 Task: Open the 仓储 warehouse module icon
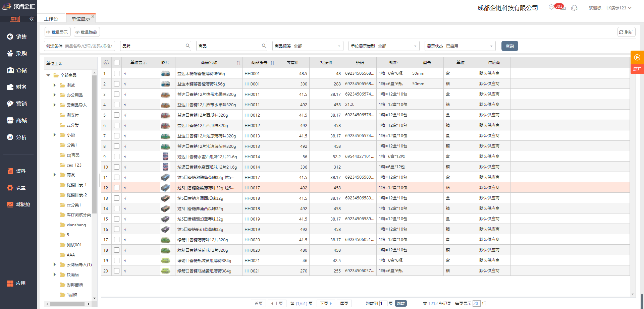click(x=10, y=70)
